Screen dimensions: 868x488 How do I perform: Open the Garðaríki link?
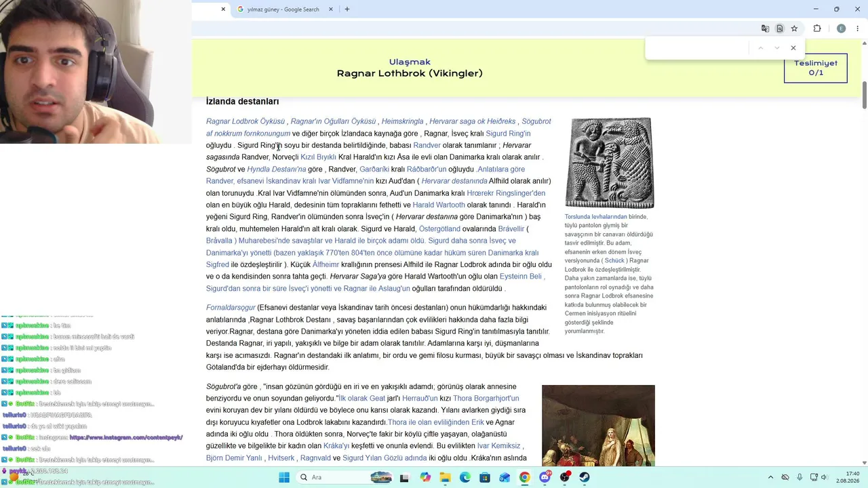point(374,169)
